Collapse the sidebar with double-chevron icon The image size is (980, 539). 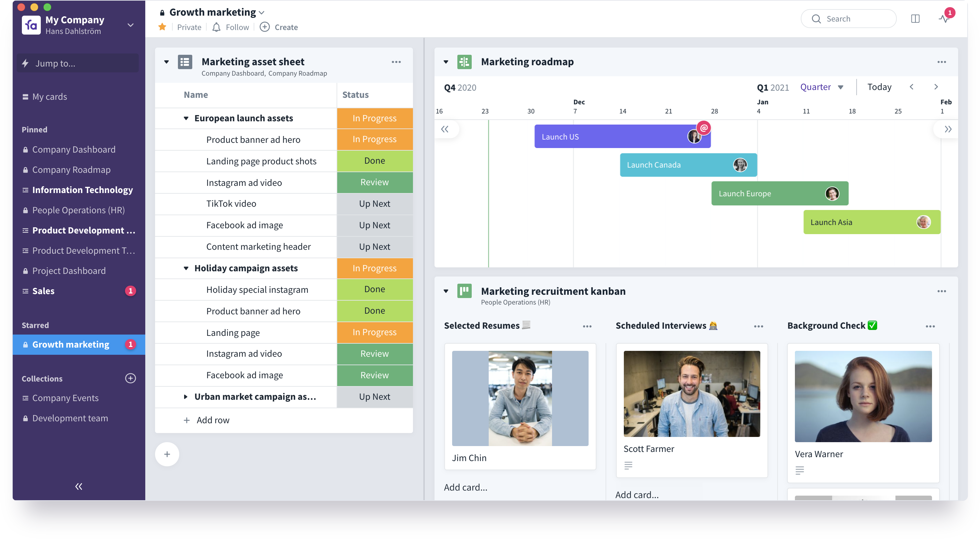[x=79, y=486]
